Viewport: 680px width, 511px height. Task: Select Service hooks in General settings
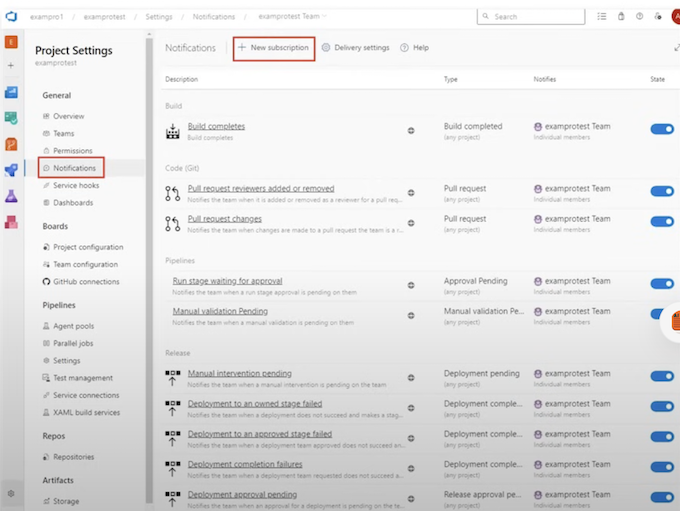pyautogui.click(x=76, y=185)
